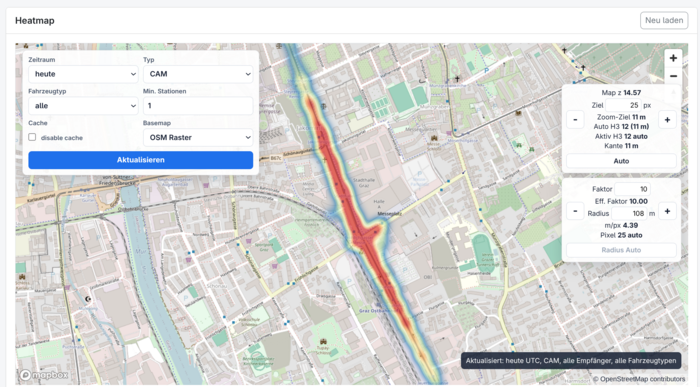Increase zoom target with plus stepper
Viewport: 700px width, 387px height.
667,120
